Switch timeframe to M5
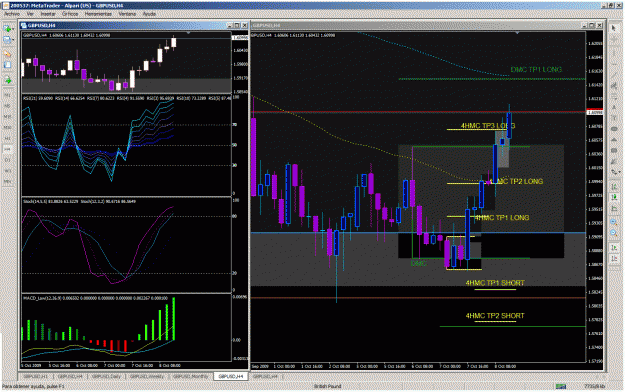Viewport: 625px width, 392px height. point(7,106)
